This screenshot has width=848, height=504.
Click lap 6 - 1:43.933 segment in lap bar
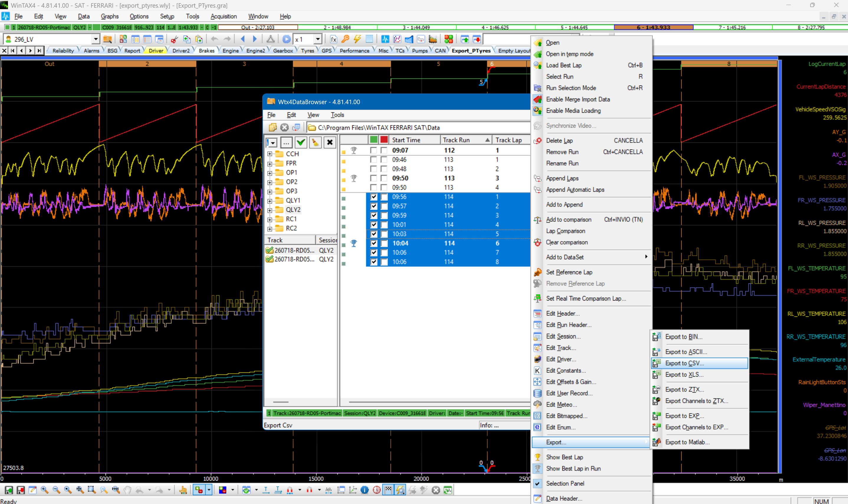pos(653,27)
